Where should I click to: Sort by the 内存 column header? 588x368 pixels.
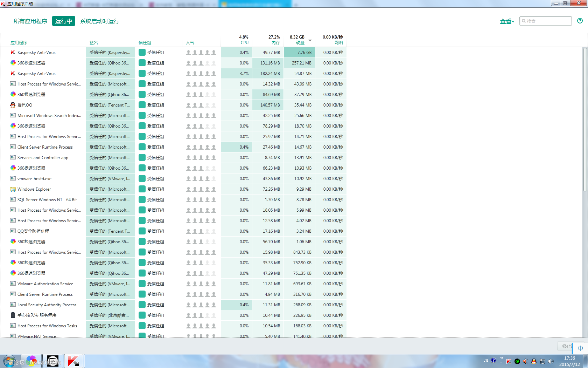276,42
